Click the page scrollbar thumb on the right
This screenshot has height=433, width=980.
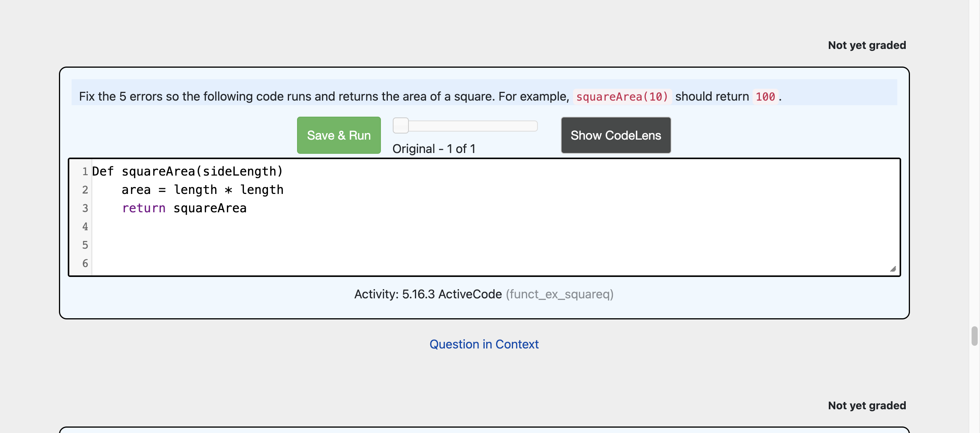[974, 337]
